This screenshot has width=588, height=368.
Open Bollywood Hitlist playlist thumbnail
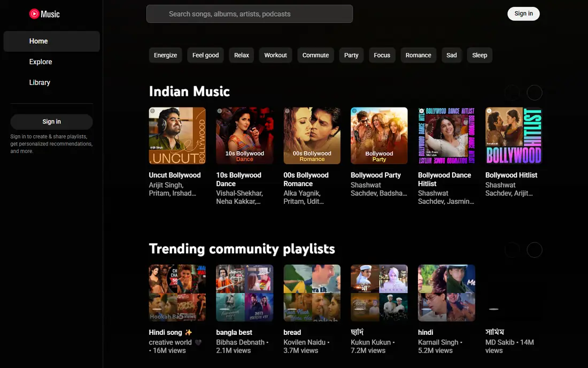coord(514,136)
